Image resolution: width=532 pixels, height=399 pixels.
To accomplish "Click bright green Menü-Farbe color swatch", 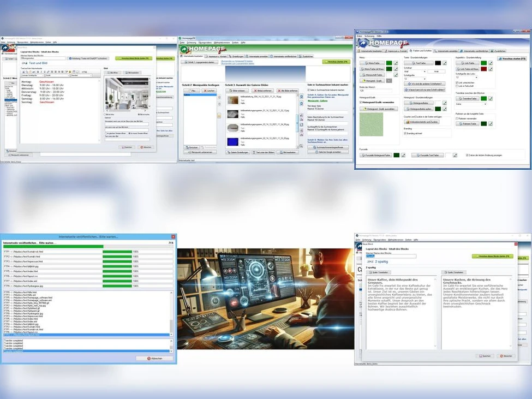I will coord(389,63).
